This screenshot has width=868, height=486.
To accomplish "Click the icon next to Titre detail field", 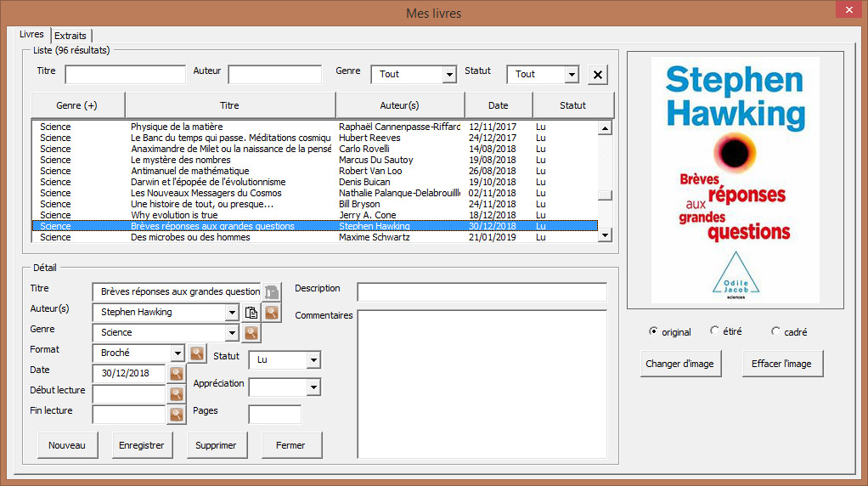I will point(271,291).
